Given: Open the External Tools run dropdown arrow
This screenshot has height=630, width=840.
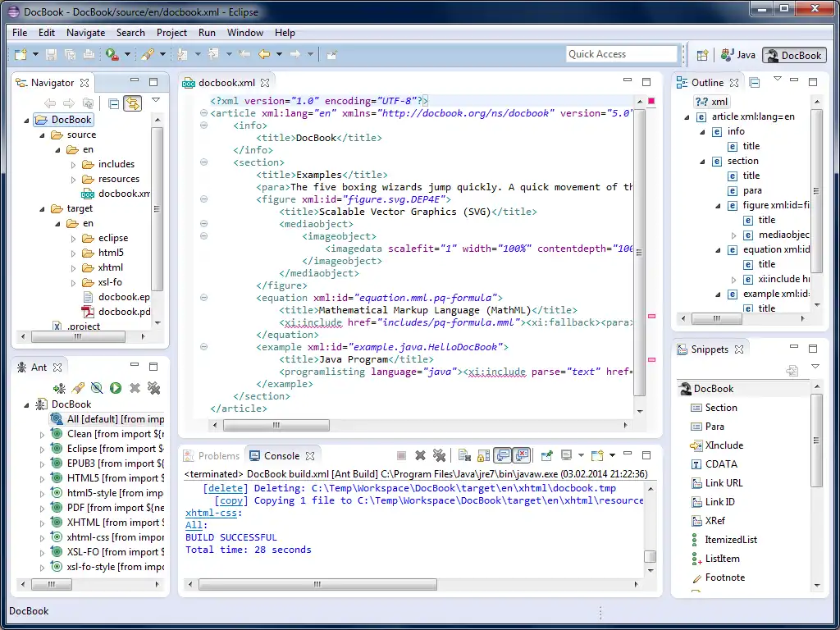Looking at the screenshot, I should [x=129, y=55].
